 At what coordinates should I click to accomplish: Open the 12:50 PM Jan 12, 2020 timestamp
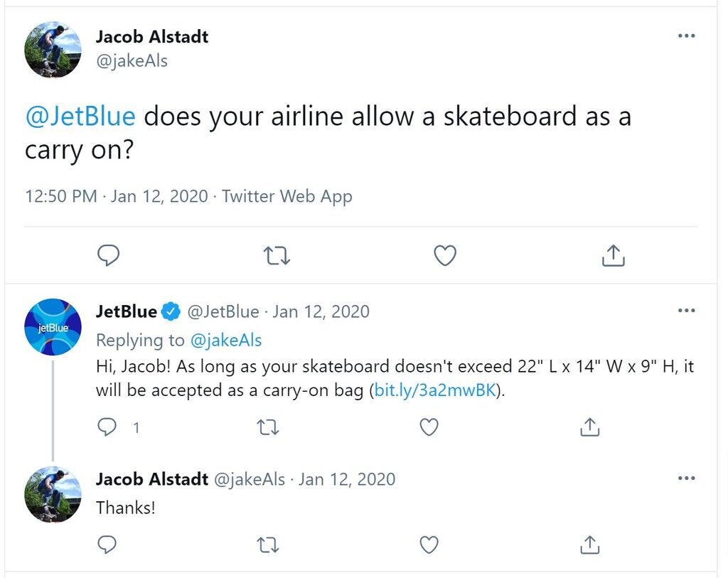point(117,196)
